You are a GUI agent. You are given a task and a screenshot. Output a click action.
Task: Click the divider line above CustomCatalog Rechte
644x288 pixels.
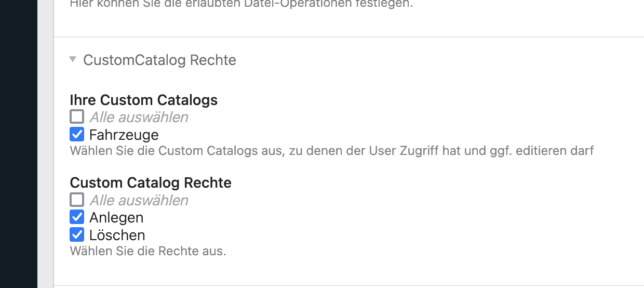[x=348, y=37]
